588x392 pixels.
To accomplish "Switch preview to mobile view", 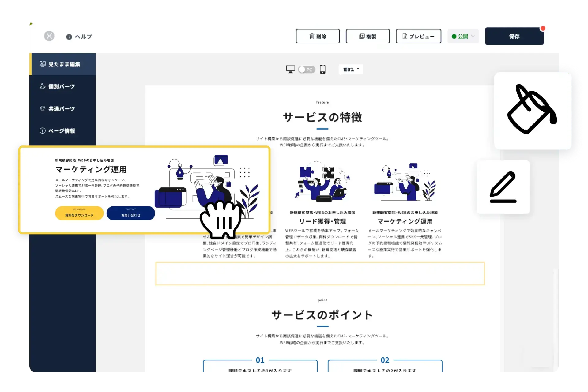I will click(322, 69).
